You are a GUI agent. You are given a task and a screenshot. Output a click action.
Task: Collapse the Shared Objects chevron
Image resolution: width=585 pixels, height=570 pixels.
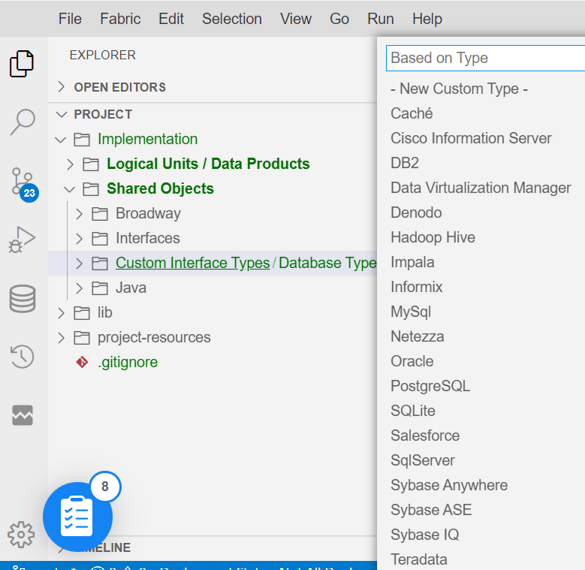(69, 190)
